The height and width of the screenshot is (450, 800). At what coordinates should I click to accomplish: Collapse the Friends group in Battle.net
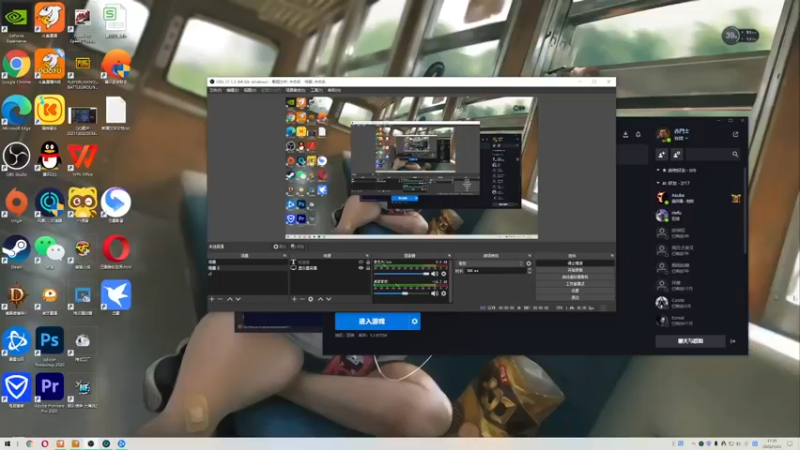(658, 183)
